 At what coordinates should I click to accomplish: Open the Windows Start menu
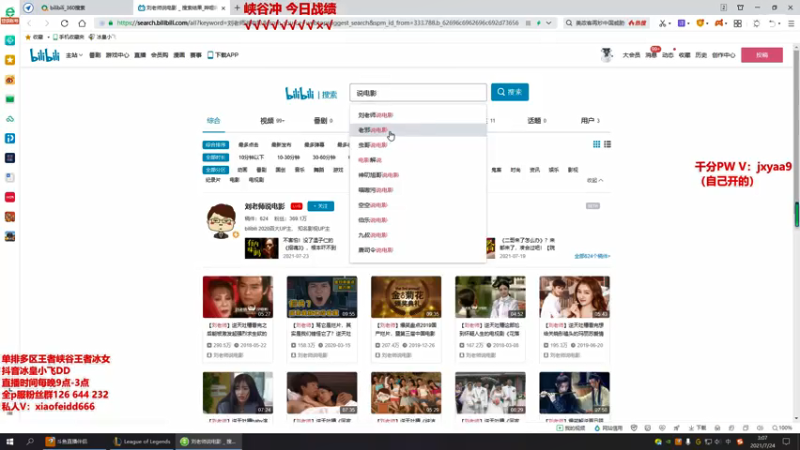[x=10, y=442]
